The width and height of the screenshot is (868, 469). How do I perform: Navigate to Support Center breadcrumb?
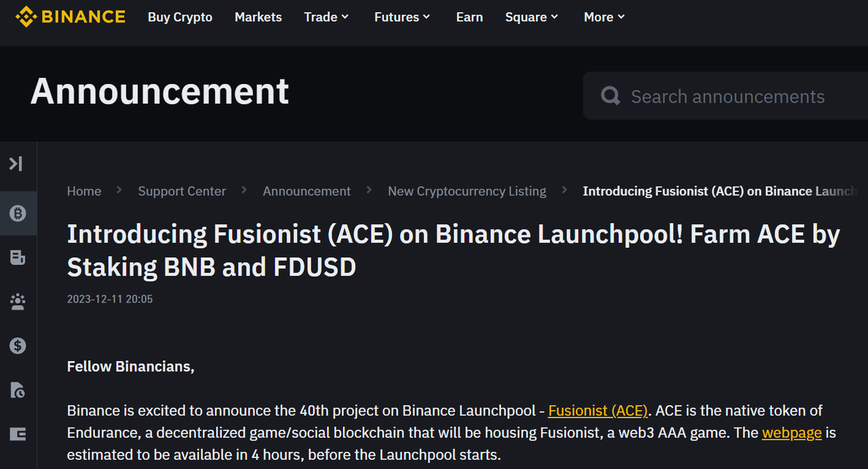(x=182, y=191)
